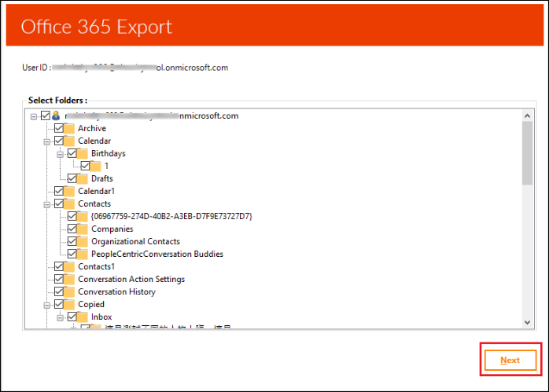Select the Calendar1 folder label
Image resolution: width=549 pixels, height=392 pixels.
96,191
